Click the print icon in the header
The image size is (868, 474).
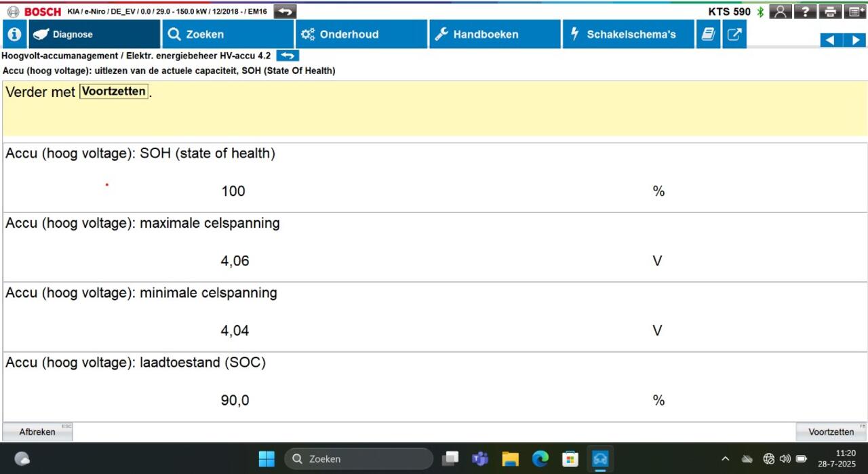pos(830,12)
